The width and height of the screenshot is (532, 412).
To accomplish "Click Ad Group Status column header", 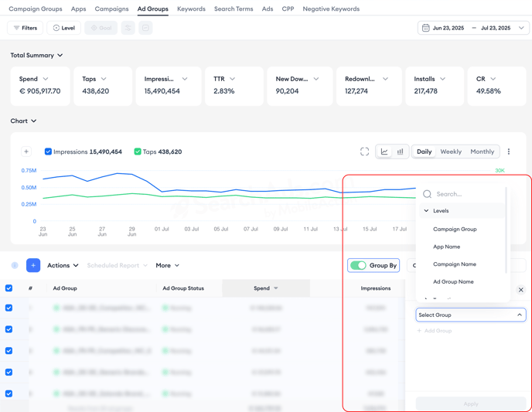I will click(x=183, y=288).
